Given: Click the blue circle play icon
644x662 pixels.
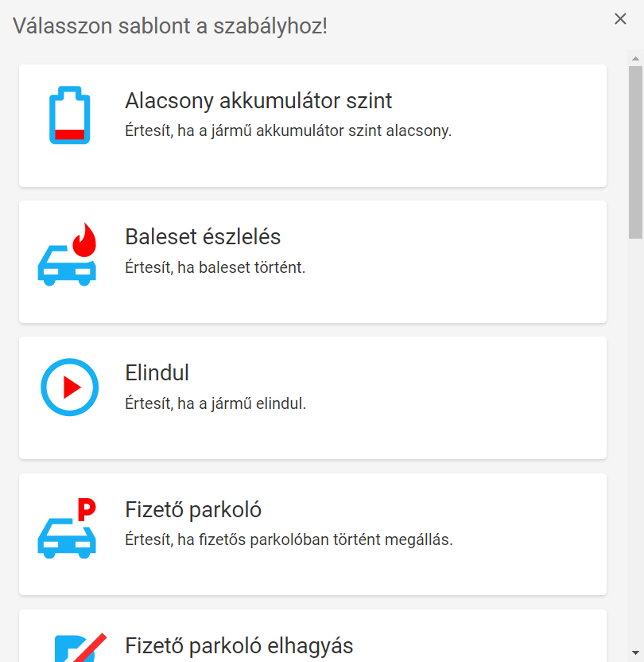Looking at the screenshot, I should coord(69,387).
